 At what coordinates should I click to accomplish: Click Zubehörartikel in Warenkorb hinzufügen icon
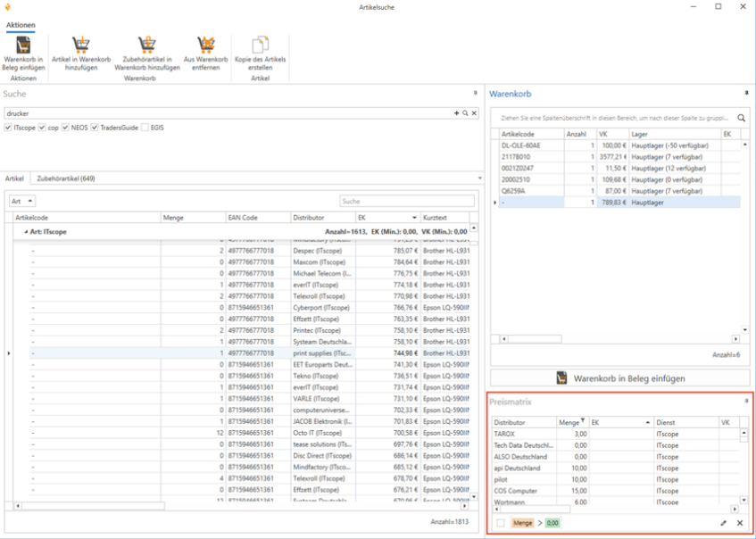[146, 46]
